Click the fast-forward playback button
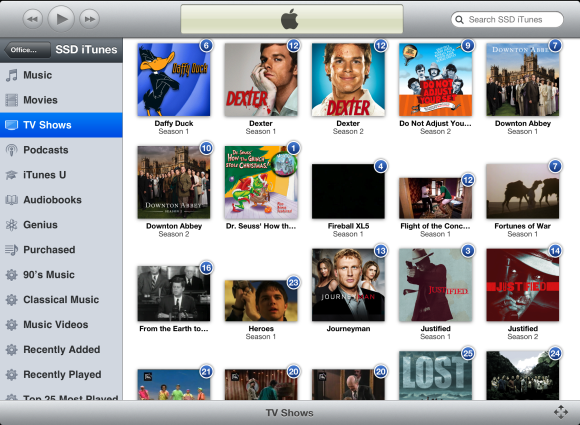This screenshot has height=425, width=580. point(90,19)
